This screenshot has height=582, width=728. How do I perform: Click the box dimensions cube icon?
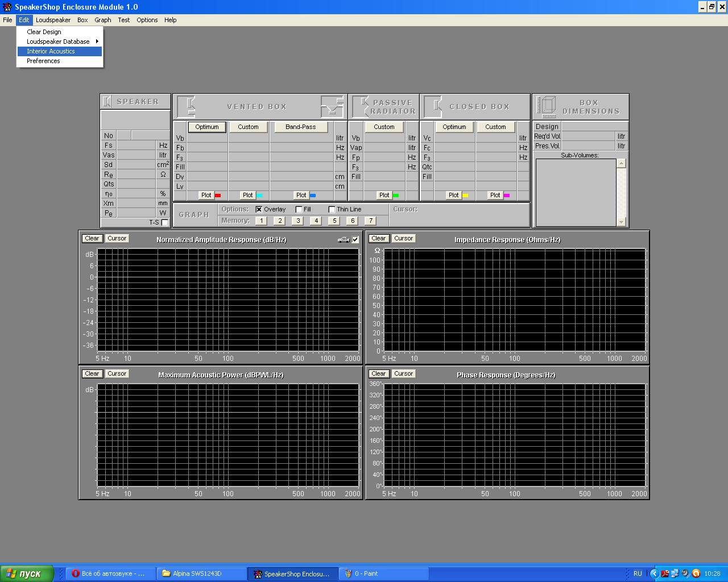pos(547,106)
